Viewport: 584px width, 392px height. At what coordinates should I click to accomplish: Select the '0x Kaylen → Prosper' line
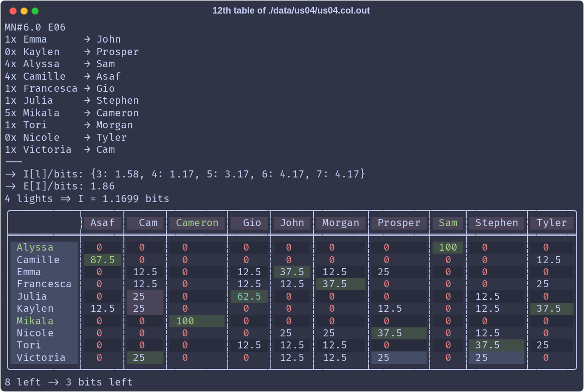(x=72, y=52)
